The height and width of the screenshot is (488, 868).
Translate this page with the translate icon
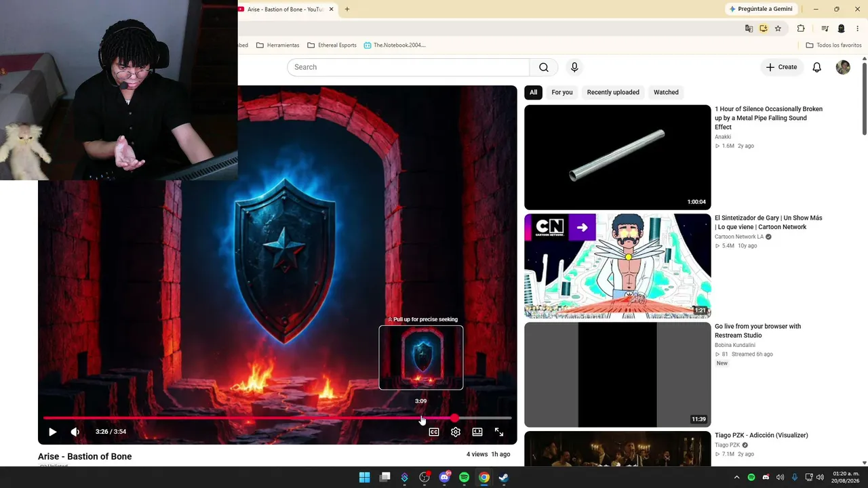click(x=749, y=28)
